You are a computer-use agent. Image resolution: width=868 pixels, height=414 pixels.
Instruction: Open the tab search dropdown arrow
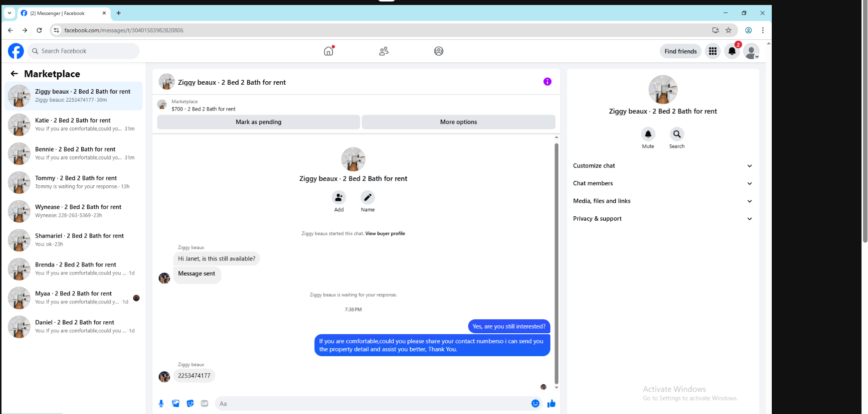click(9, 13)
